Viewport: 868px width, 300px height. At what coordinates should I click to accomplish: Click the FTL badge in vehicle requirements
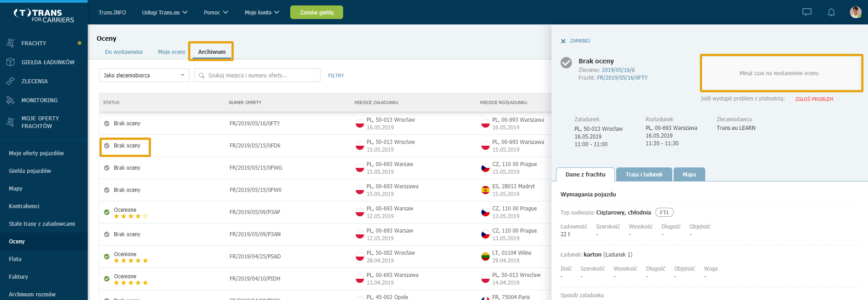pyautogui.click(x=664, y=212)
